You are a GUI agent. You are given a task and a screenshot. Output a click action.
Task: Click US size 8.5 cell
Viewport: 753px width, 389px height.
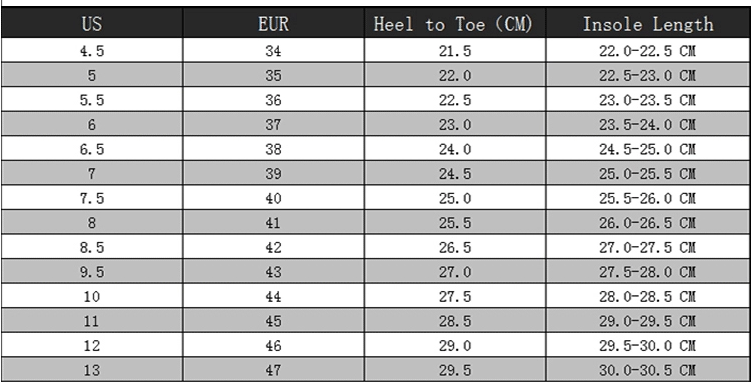point(92,247)
